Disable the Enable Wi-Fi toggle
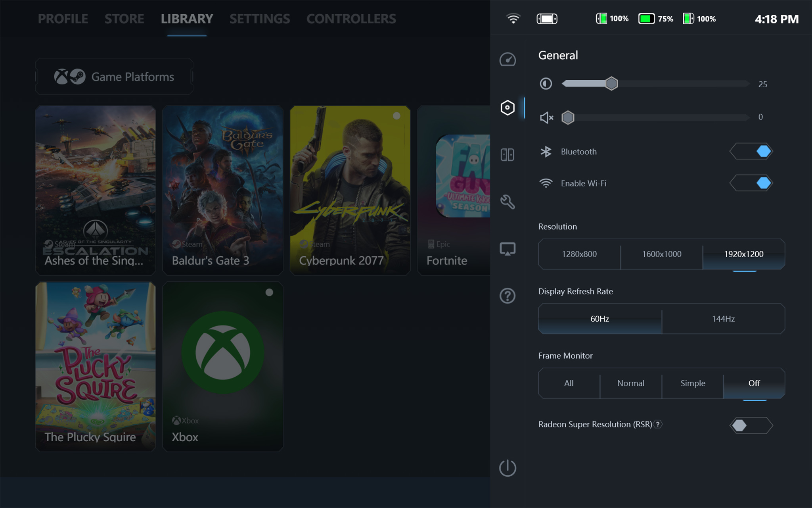The height and width of the screenshot is (508, 812). [751, 183]
